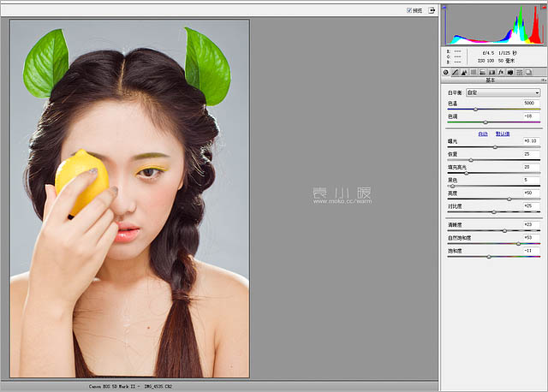
Task: Toggle the 预览 (Preview) checkbox
Action: click(410, 10)
